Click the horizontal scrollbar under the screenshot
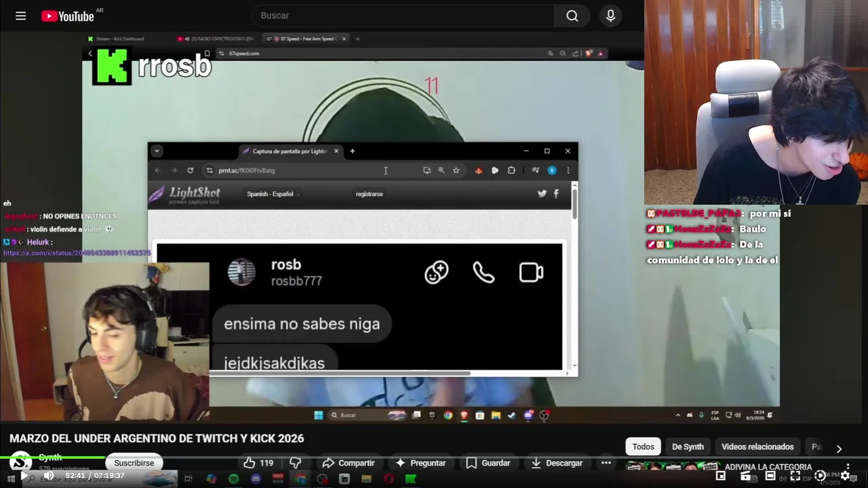The height and width of the screenshot is (488, 868). click(x=339, y=373)
